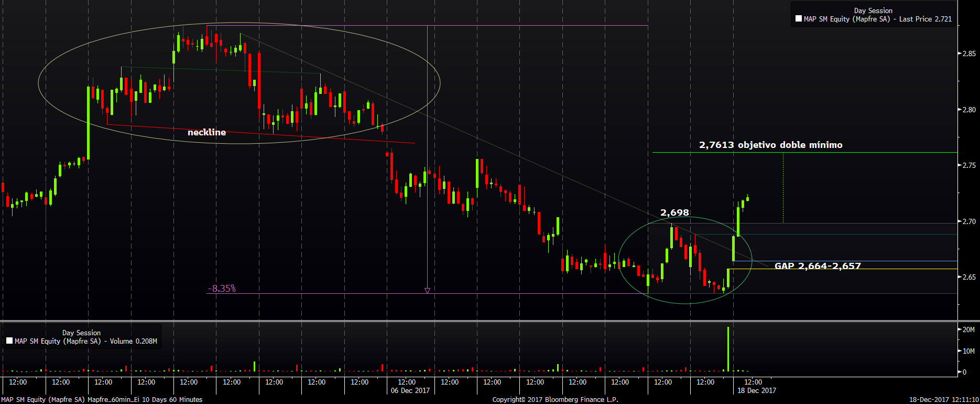Click the 'neckline' annotation label
Screen dimensions: 980x404
(207, 132)
